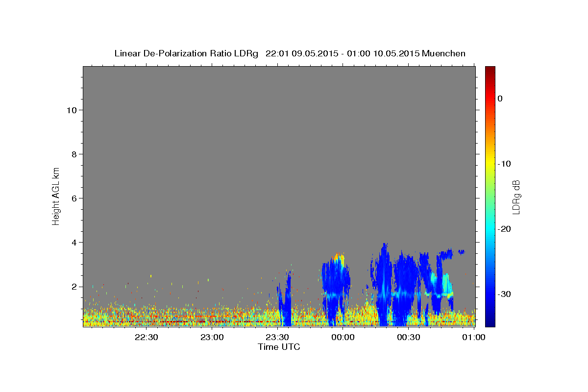Click the 00:00 time tick label
The image size is (588, 392).
click(343, 338)
